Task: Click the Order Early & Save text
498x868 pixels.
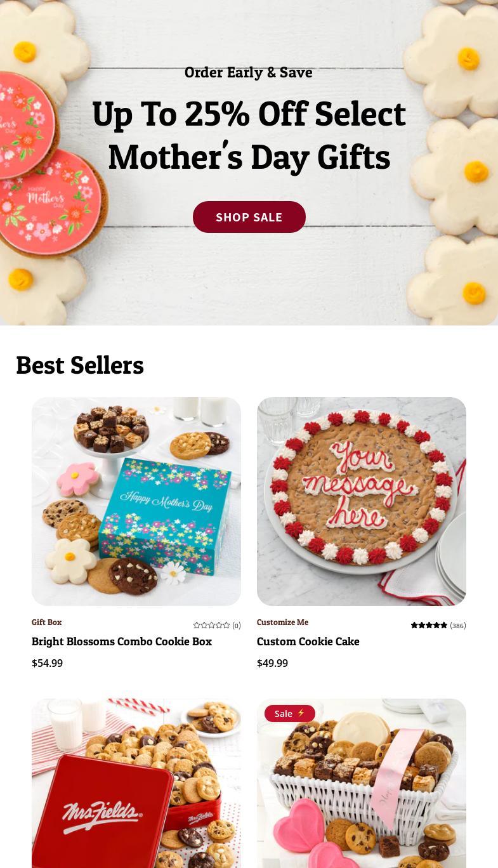Action: click(x=249, y=72)
